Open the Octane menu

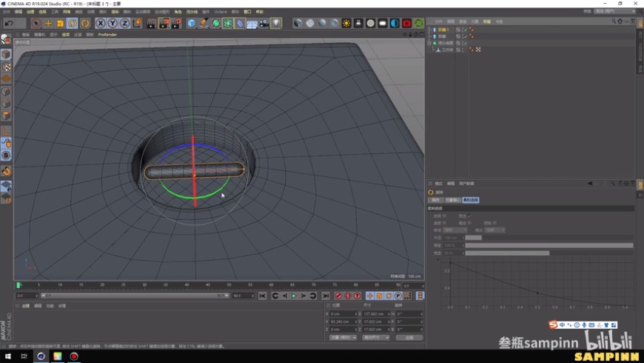click(221, 12)
